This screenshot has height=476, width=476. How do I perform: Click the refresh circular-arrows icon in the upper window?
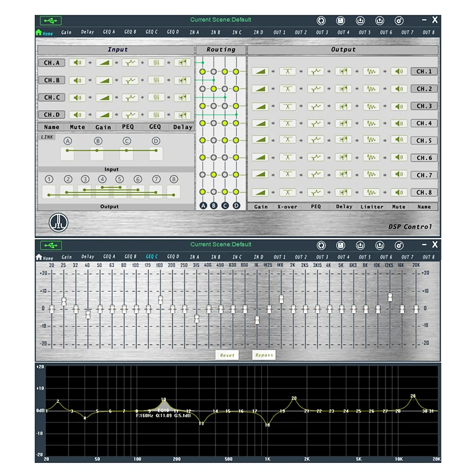pyautogui.click(x=321, y=21)
